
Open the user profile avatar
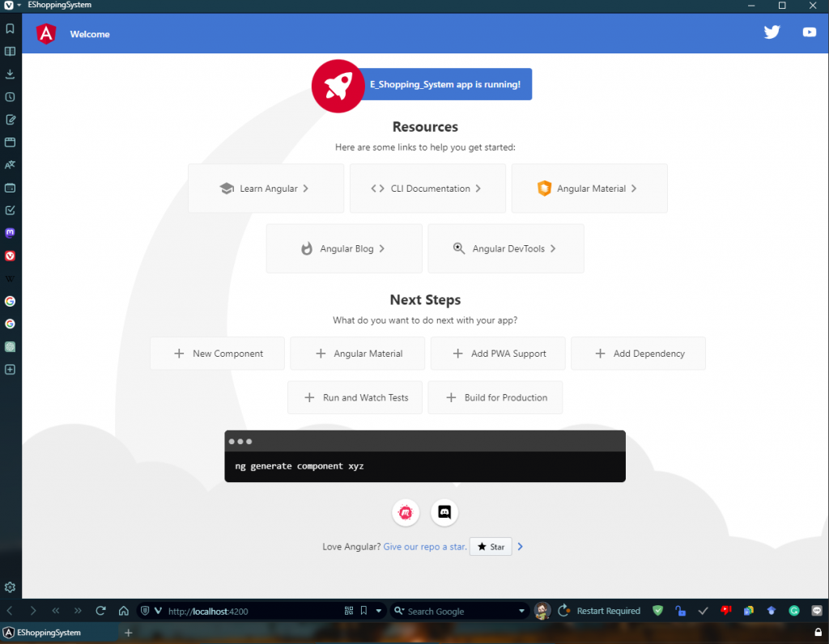click(x=542, y=611)
